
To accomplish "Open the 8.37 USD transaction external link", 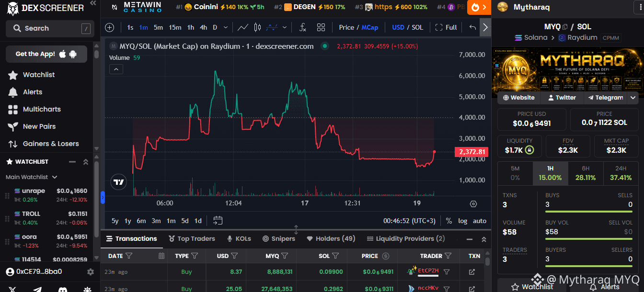I will (x=472, y=272).
